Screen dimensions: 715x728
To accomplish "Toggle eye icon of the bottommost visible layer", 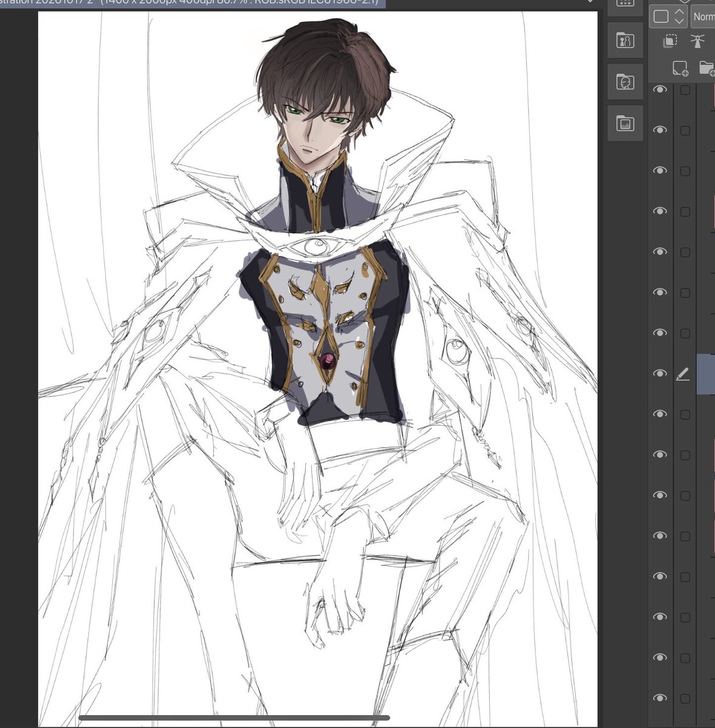I will 660,698.
